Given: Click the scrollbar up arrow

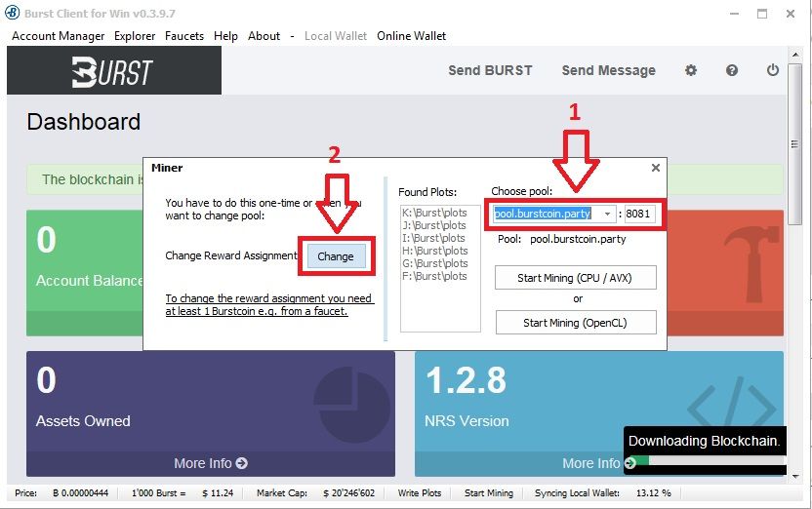Looking at the screenshot, I should 794,55.
